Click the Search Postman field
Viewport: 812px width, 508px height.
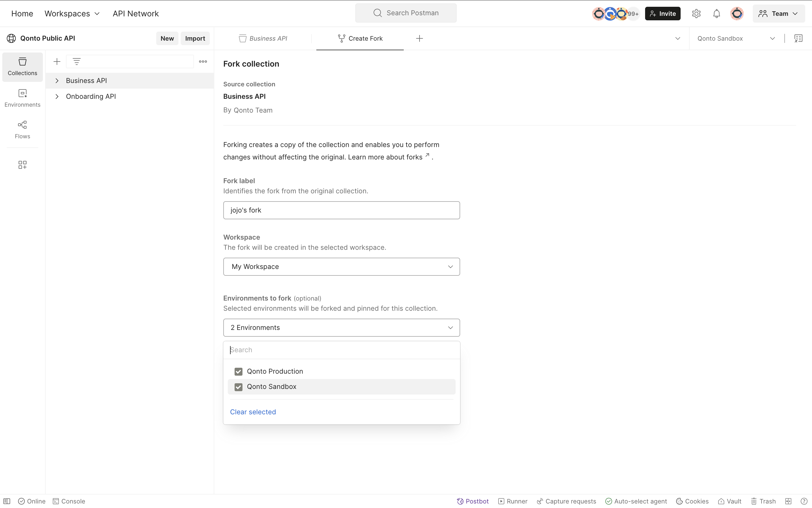(x=406, y=13)
